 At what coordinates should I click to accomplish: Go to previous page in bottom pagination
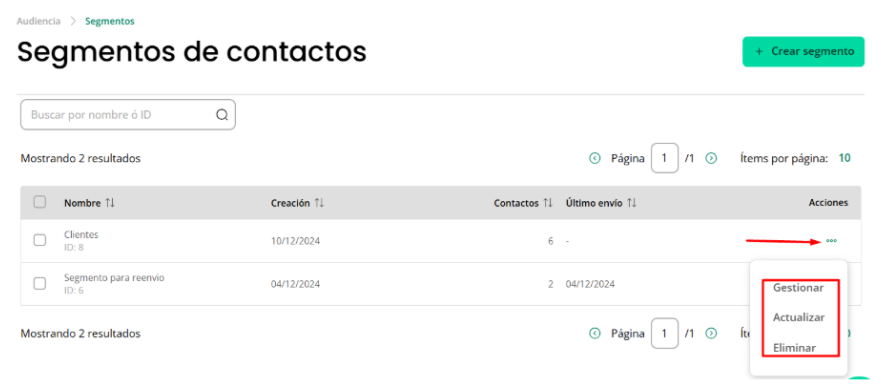pos(595,333)
